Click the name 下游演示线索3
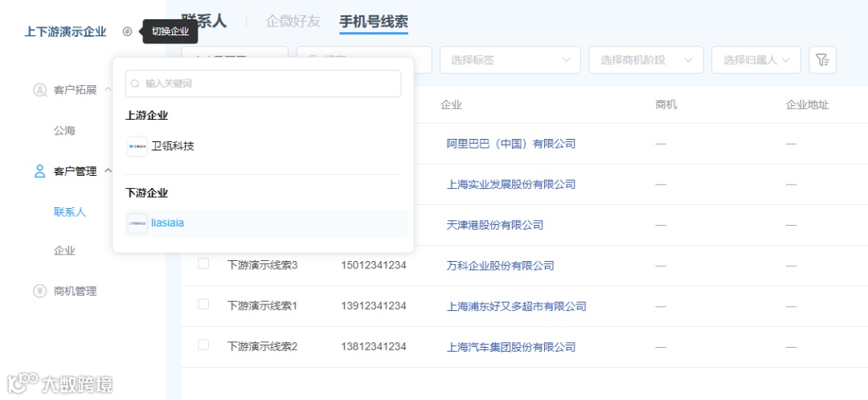Screen dimensions: 868x400 click(x=262, y=266)
